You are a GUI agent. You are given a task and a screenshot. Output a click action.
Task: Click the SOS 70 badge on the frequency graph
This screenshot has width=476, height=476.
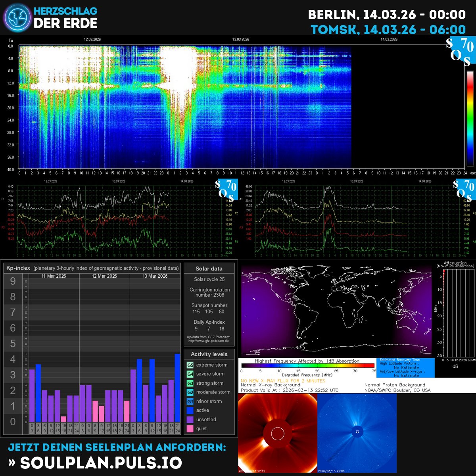[226, 190]
